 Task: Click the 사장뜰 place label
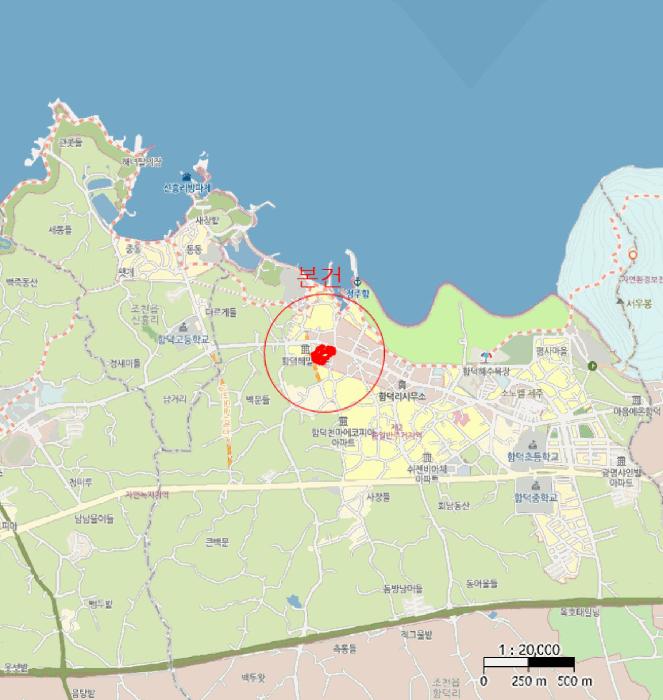point(377,496)
